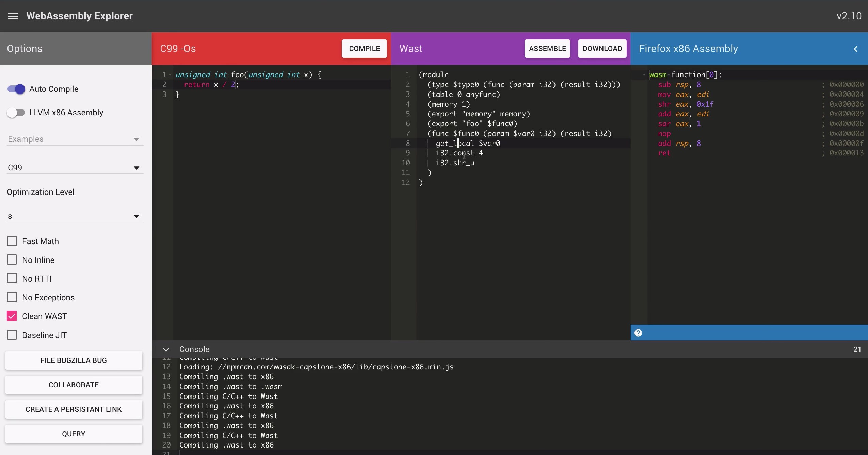Click the ASSEMBLE button
Image resolution: width=868 pixels, height=455 pixels.
(x=547, y=49)
